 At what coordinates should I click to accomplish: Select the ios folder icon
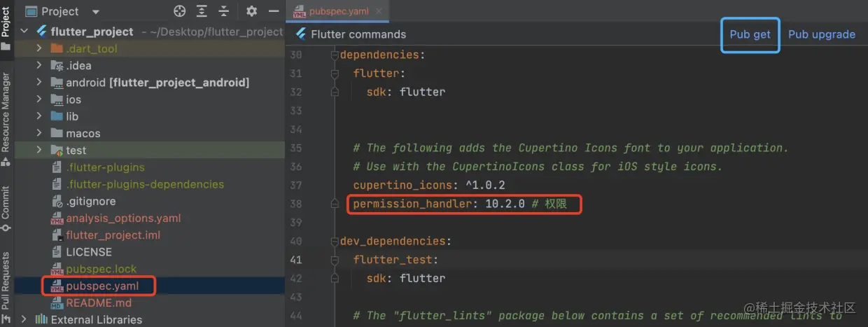57,99
